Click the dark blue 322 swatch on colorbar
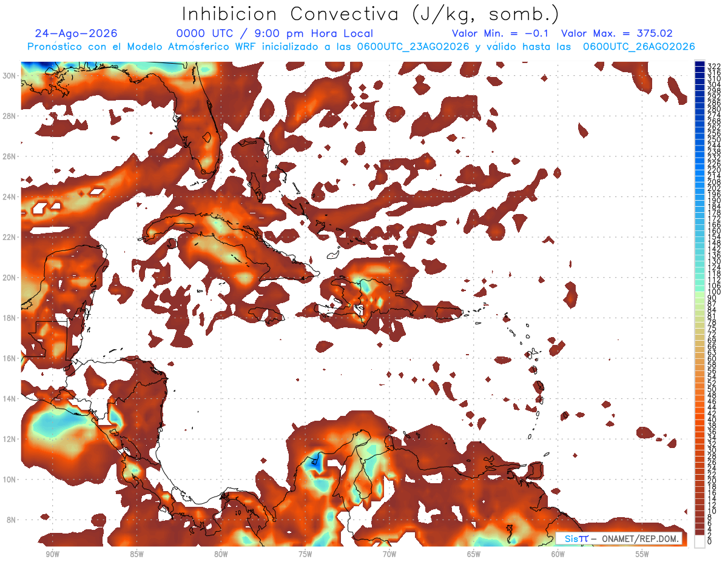This screenshot has height=562, width=728. tap(699, 64)
